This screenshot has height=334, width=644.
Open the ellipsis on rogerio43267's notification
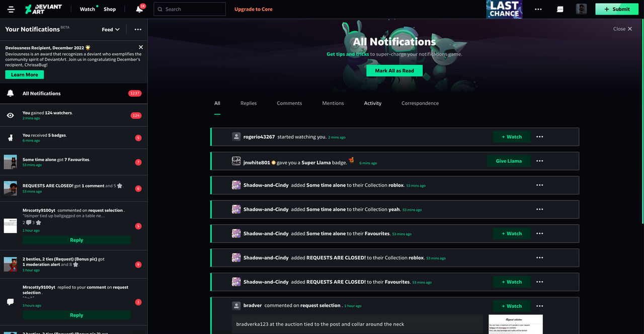tap(539, 137)
